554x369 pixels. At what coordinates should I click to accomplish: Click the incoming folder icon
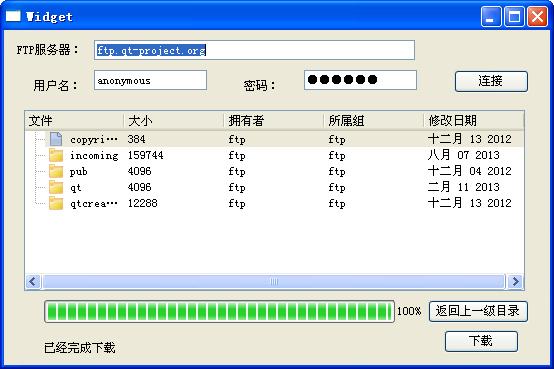click(56, 156)
